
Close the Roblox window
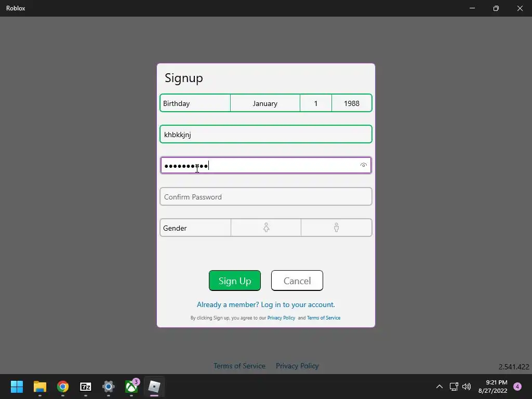click(x=520, y=8)
